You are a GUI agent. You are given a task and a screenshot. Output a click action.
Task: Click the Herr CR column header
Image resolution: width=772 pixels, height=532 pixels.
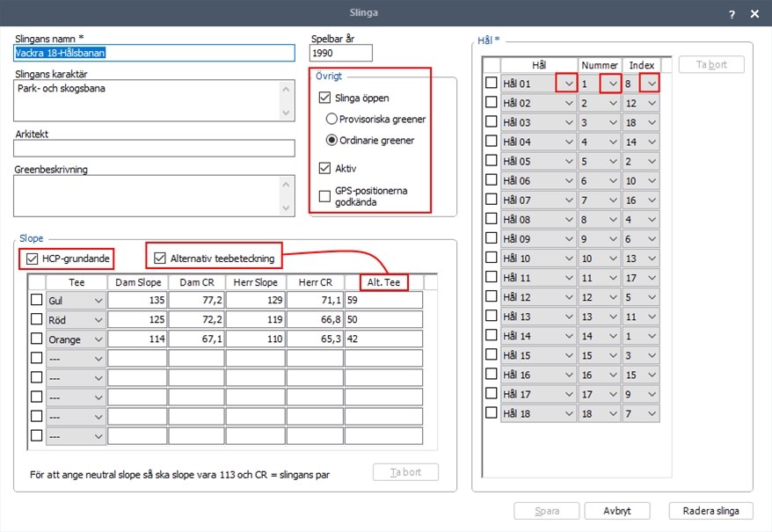point(315,282)
